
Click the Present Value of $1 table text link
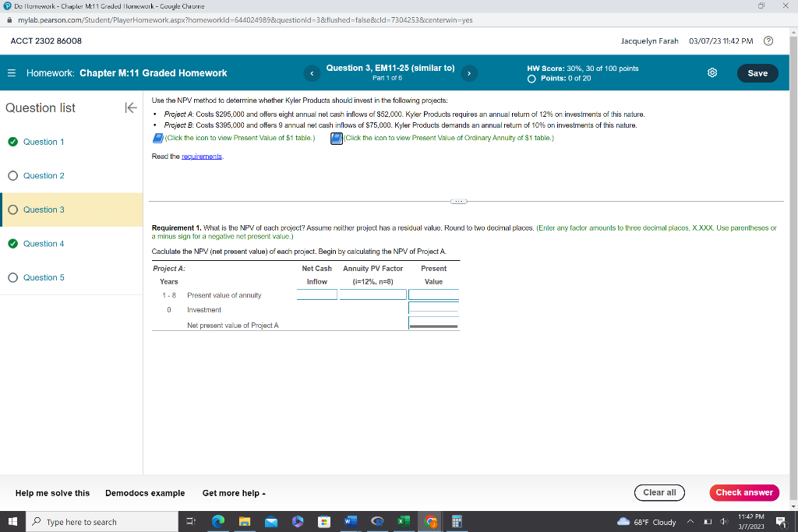coord(240,138)
